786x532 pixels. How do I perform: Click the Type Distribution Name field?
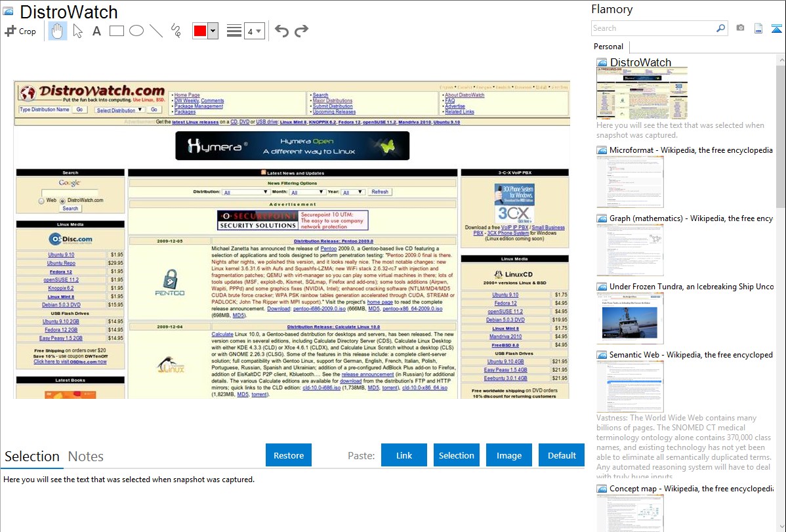click(44, 110)
